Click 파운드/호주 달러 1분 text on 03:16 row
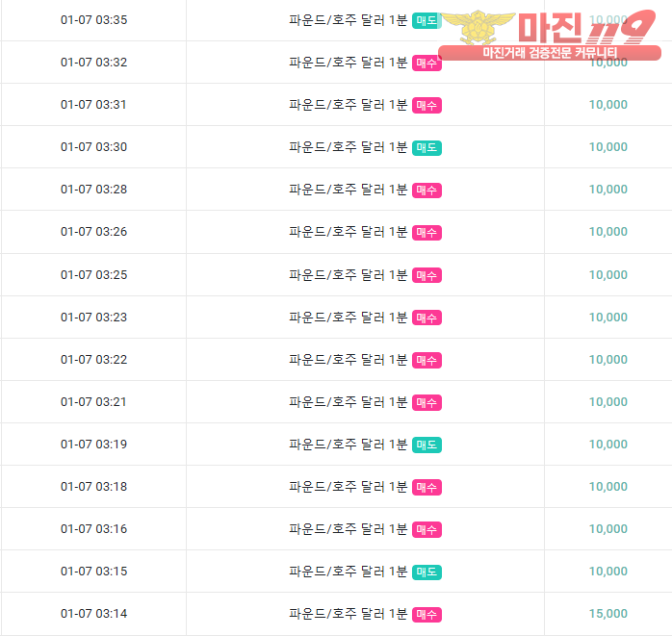672x636 pixels. point(348,529)
